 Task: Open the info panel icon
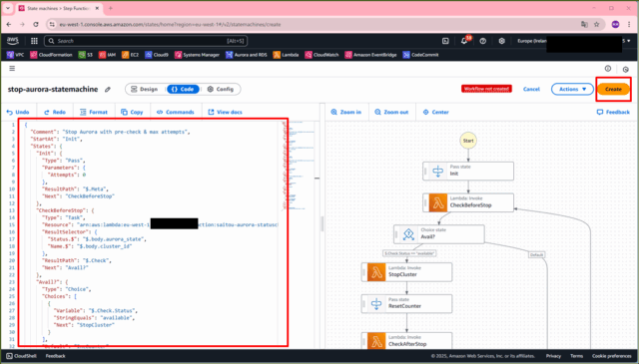(x=608, y=69)
